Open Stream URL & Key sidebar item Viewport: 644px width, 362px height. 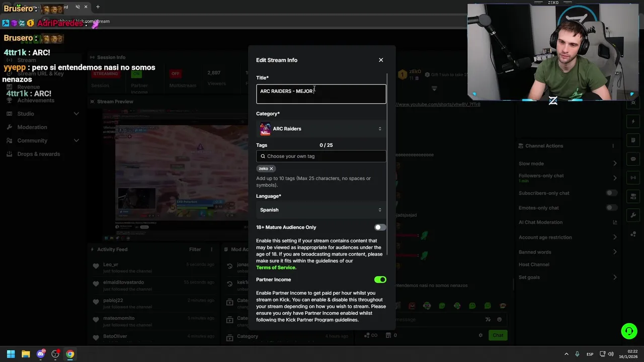[41, 73]
